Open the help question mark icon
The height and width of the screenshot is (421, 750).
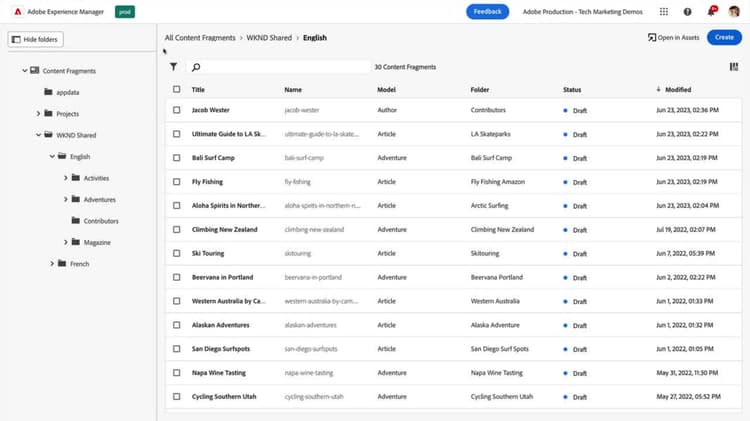[x=687, y=11]
